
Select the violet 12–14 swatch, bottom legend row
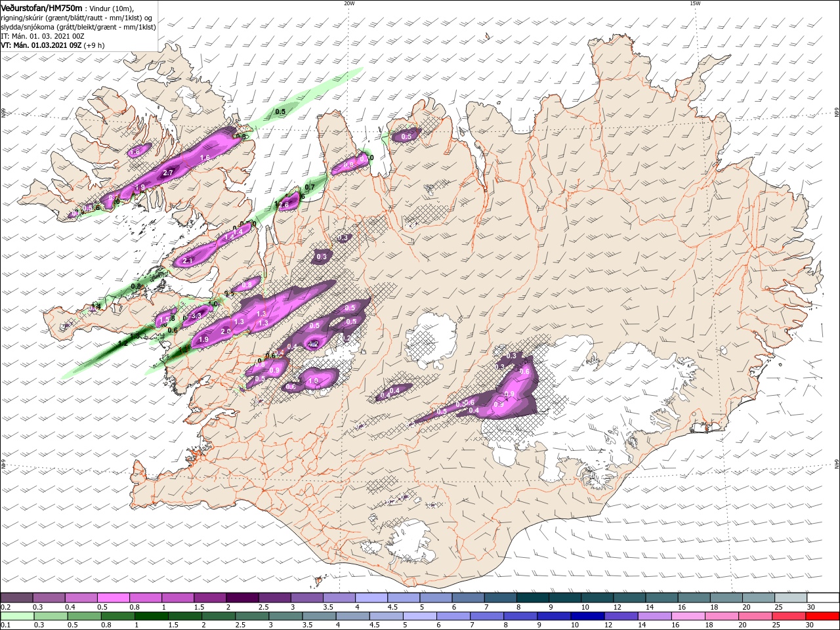click(621, 616)
